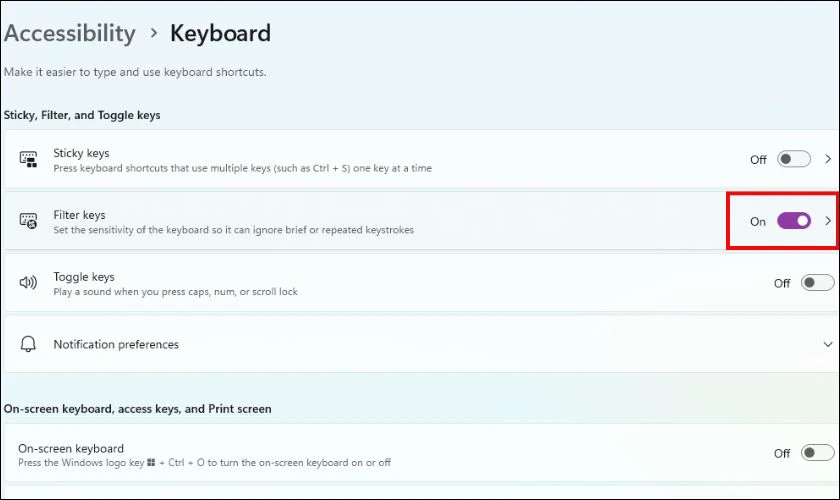Click the Keyboard breadcrumb title

220,33
